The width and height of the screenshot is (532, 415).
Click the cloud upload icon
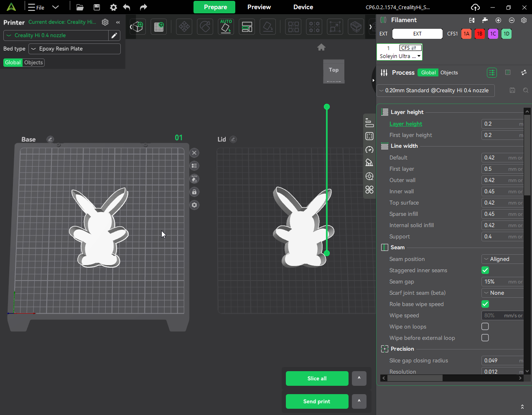click(x=475, y=7)
